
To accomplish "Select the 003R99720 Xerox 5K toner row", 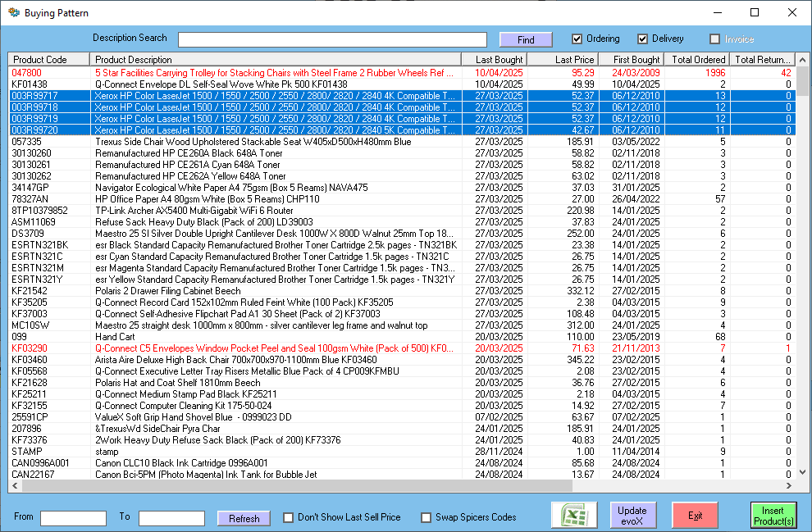I will [402, 130].
